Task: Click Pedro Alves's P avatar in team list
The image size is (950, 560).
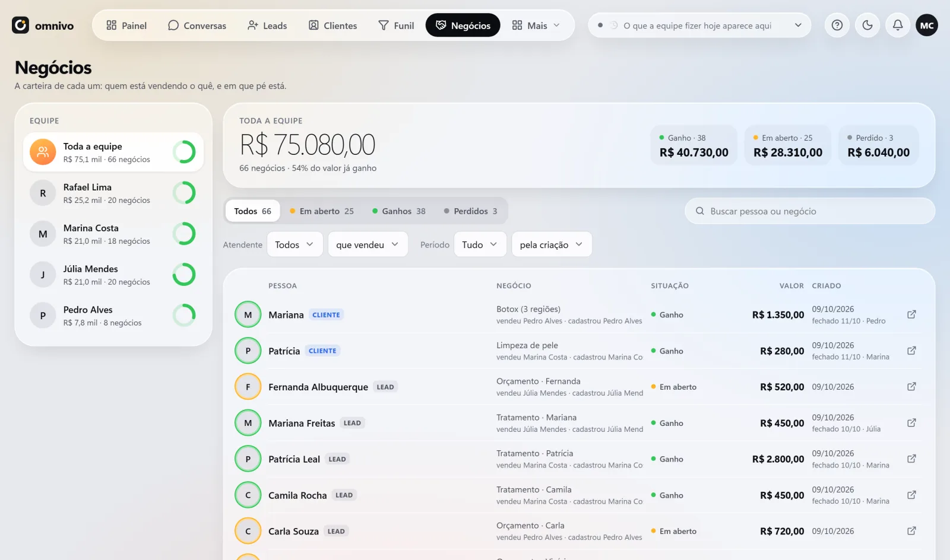Action: (43, 316)
